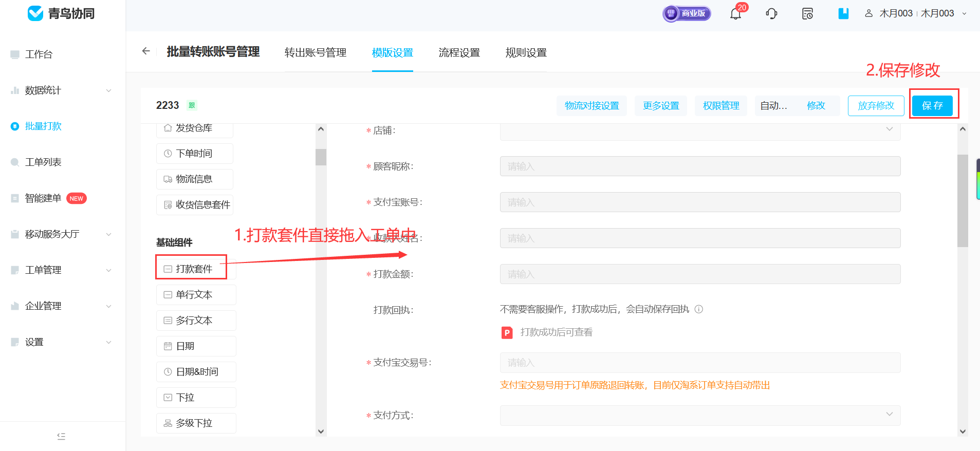Select the 发货仓库 component

195,128
